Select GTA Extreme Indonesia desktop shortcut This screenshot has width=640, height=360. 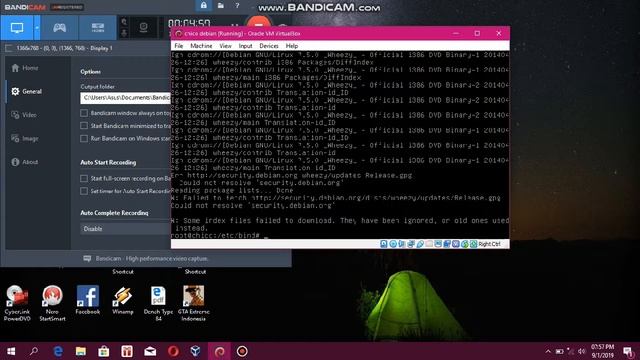193,303
